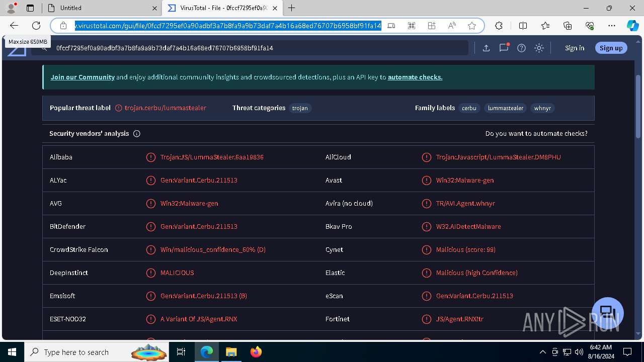Click the Elastic Malicious (high Confidence) result
Viewport: 644px width, 362px height.
pyautogui.click(x=476, y=273)
